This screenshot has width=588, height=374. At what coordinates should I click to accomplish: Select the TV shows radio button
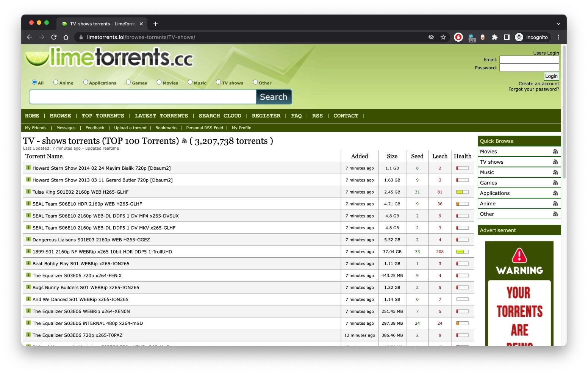point(219,82)
